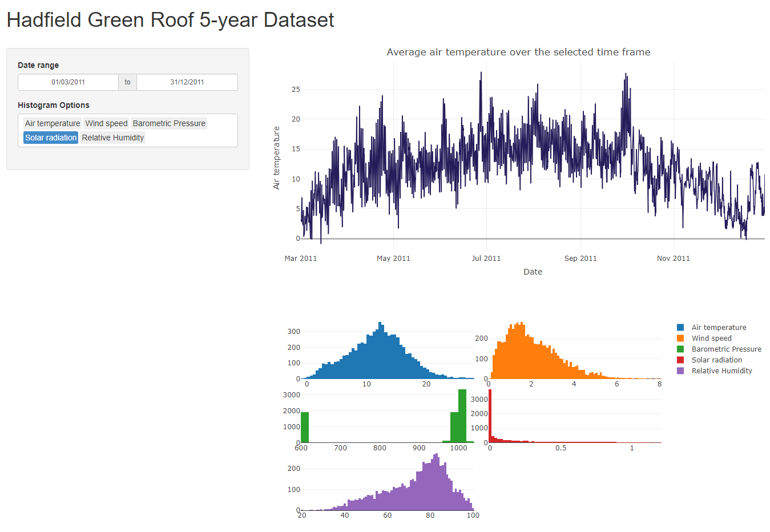Click the 'to' separator between date fields
The width and height of the screenshot is (770, 532).
[x=127, y=82]
